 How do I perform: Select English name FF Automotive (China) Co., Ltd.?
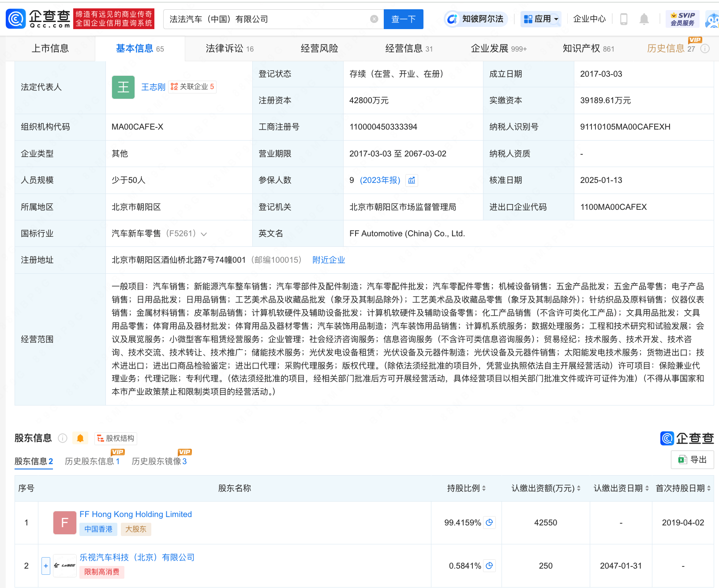coord(407,234)
